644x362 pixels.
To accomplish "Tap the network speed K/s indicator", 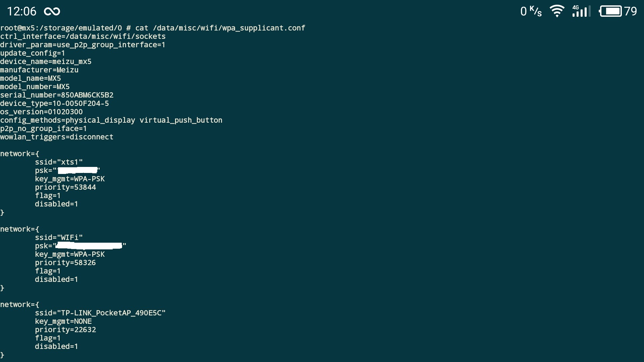I will pos(531,11).
